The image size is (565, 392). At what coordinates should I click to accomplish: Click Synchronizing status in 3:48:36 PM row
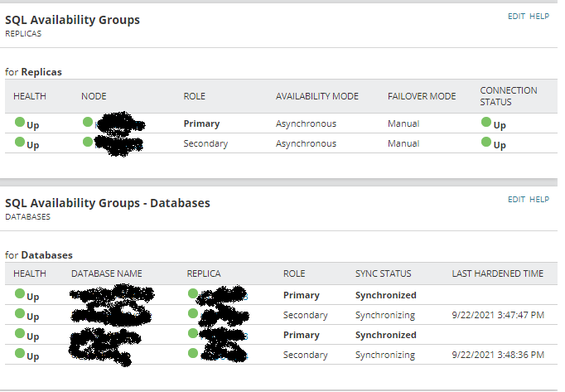pyautogui.click(x=385, y=355)
